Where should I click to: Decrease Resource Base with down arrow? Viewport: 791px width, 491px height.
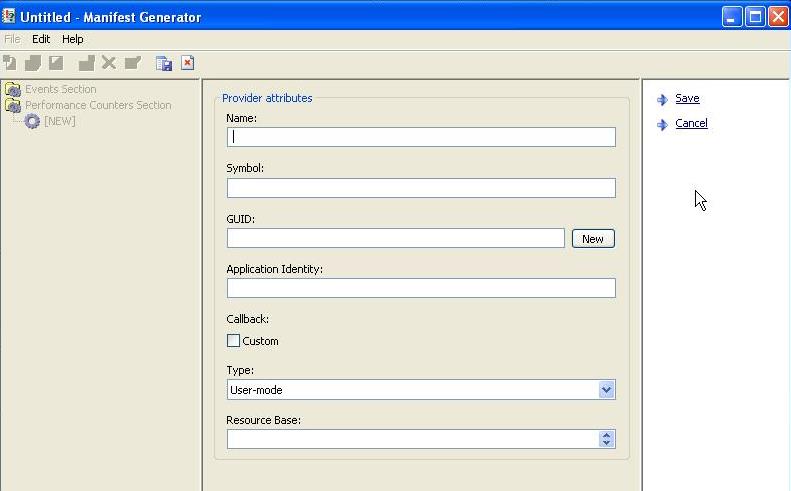[606, 444]
